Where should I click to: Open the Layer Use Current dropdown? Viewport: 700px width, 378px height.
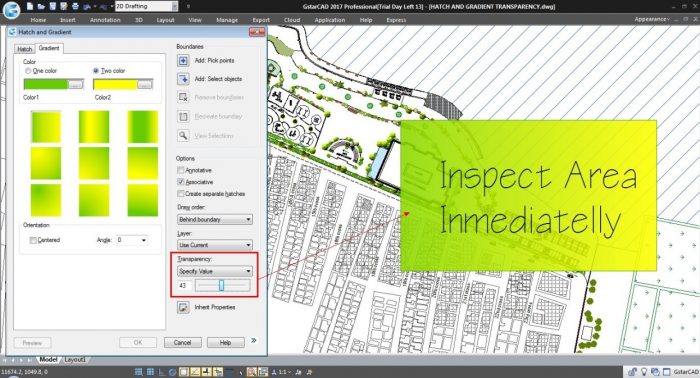tap(215, 245)
